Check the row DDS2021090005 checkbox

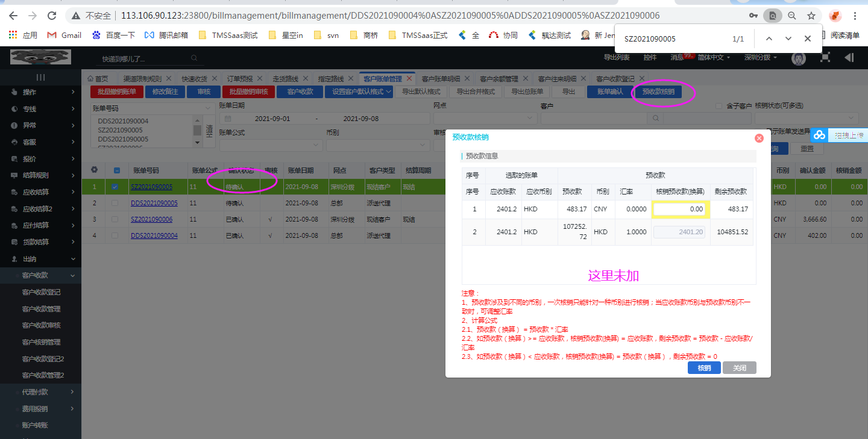tap(115, 204)
